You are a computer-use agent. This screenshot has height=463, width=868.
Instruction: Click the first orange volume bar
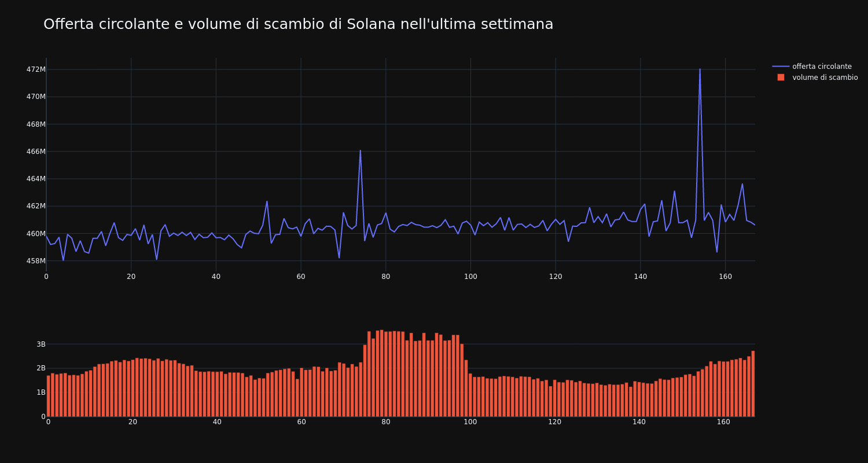48,396
